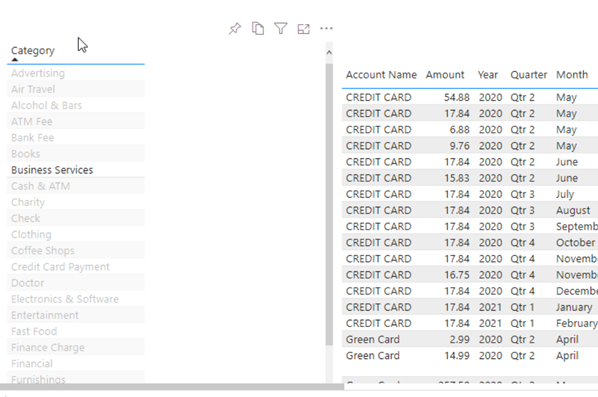Select the Doctor category
Viewport: 598px width, 397px height.
click(x=76, y=283)
